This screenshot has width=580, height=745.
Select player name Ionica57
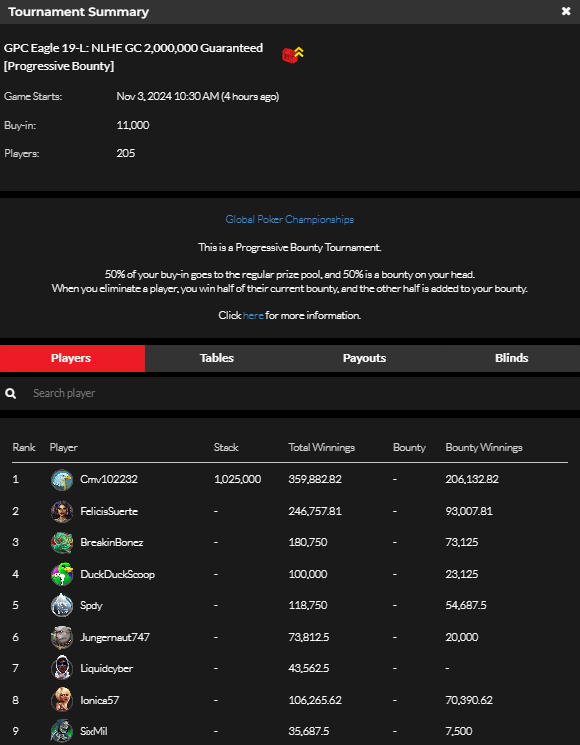click(x=100, y=700)
